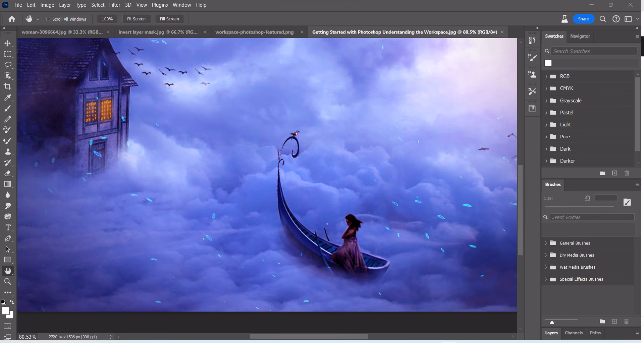The image size is (644, 343).
Task: Select the Horizontal Type tool
Action: [x=7, y=227]
